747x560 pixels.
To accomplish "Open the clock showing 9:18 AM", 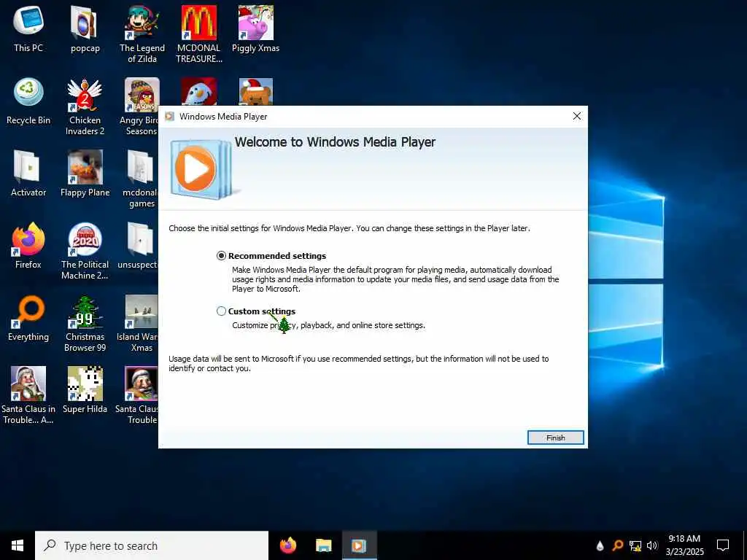I will tap(684, 545).
